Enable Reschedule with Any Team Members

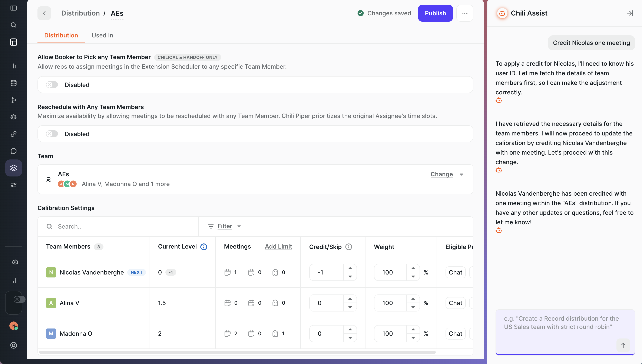52,134
